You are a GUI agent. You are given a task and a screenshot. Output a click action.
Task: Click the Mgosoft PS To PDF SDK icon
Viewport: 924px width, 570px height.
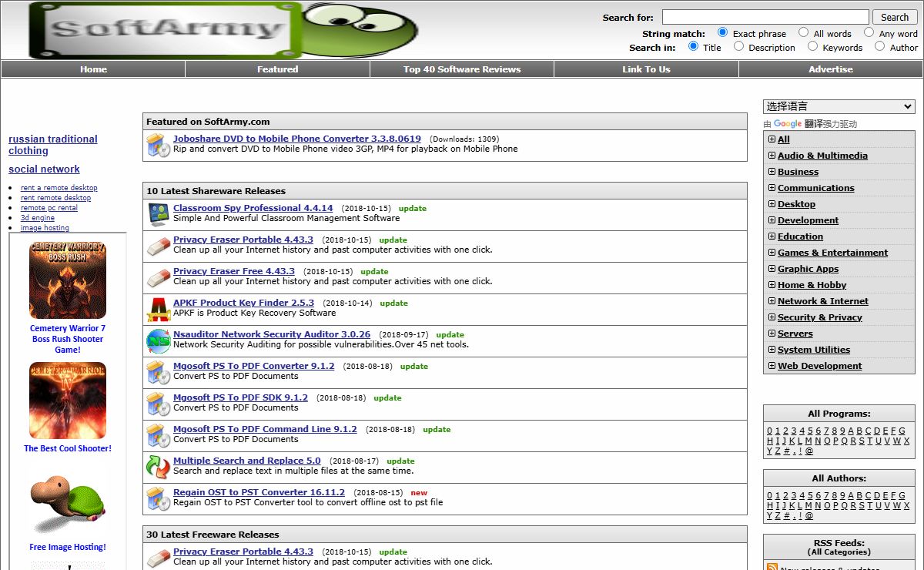[158, 404]
